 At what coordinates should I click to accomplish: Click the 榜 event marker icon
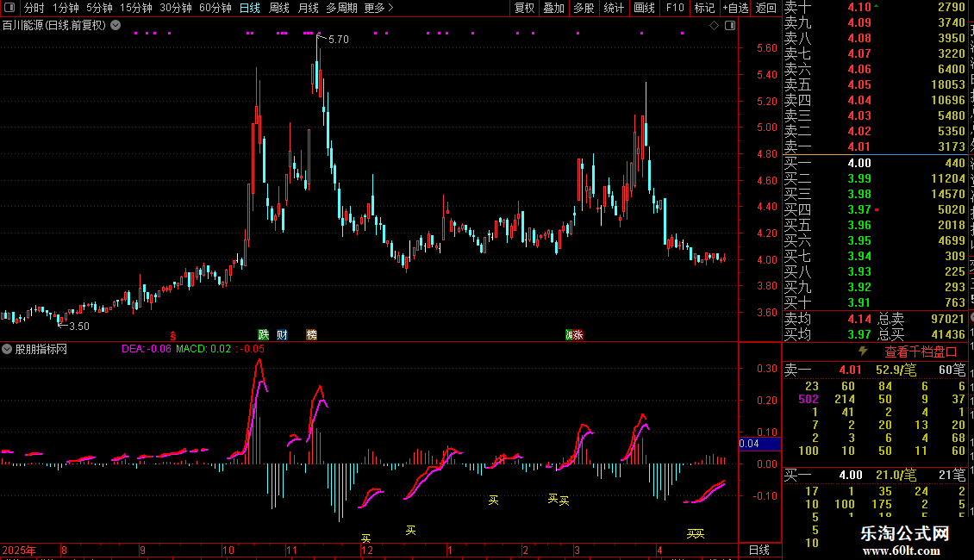coord(312,334)
